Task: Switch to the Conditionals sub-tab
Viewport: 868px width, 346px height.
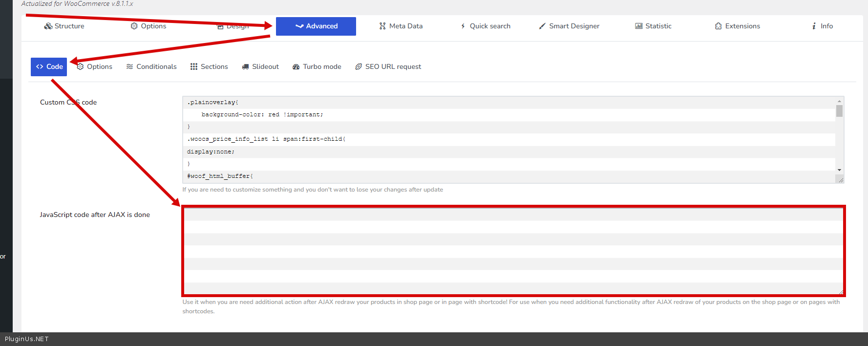Action: pos(151,67)
